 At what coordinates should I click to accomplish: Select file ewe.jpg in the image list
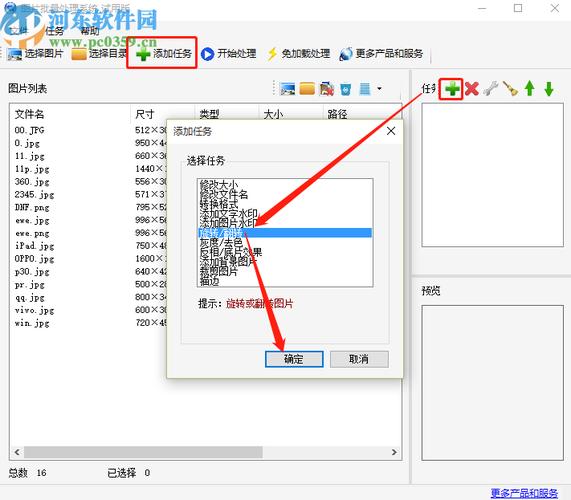tap(32, 220)
